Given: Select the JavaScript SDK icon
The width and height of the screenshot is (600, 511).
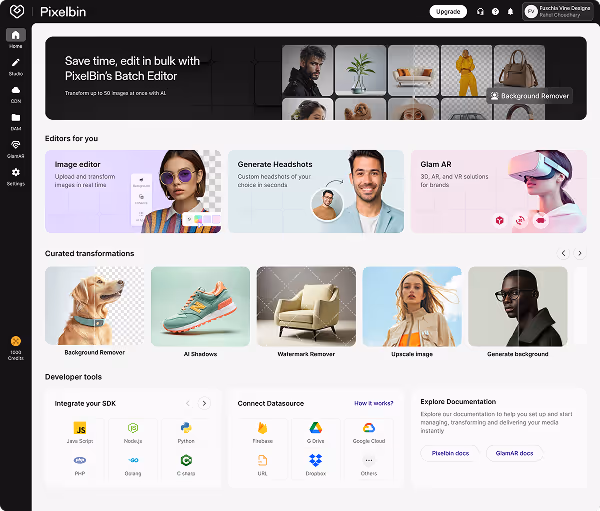Looking at the screenshot, I should click(x=80, y=428).
